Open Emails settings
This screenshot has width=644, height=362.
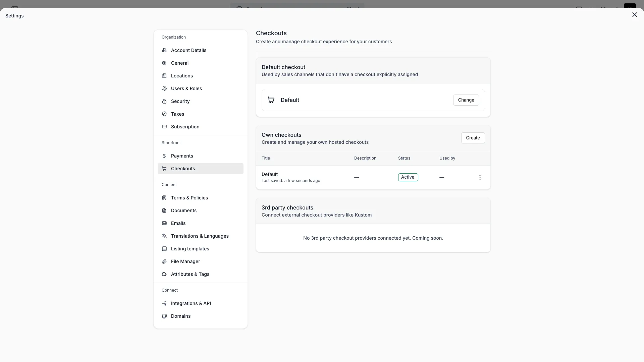pos(201,223)
